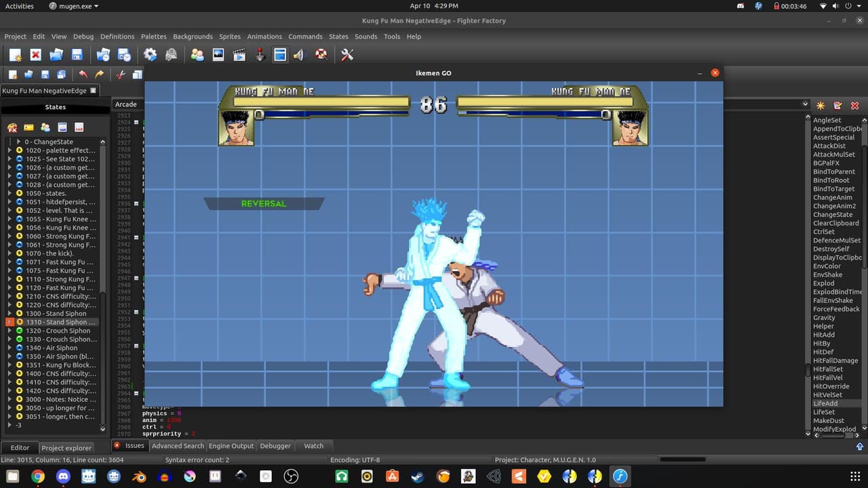Click the blue up arrow at panel bottom-right
This screenshot has width=868, height=488.
coord(860,446)
